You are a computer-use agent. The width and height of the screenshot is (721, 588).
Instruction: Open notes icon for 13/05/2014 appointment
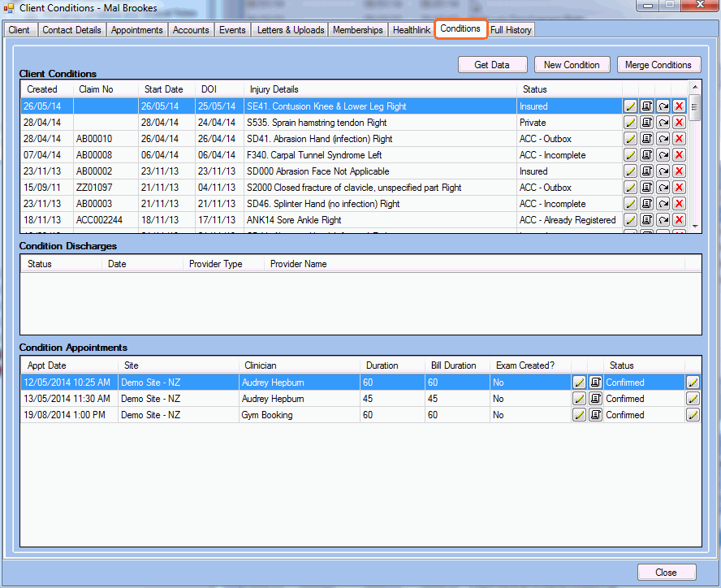(595, 399)
